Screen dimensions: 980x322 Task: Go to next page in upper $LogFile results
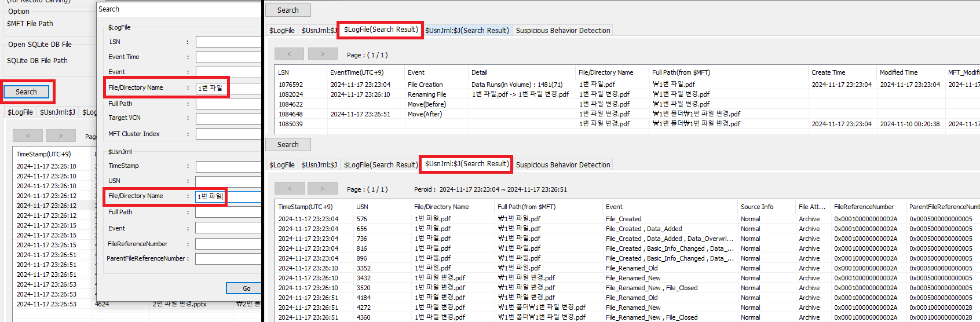click(x=323, y=54)
